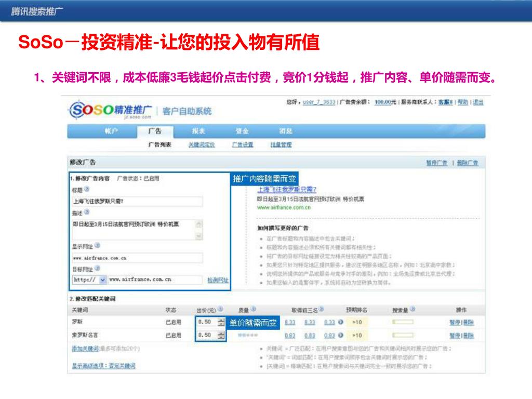Open the 报表 tab
The height and width of the screenshot is (399, 532).
[x=198, y=131]
